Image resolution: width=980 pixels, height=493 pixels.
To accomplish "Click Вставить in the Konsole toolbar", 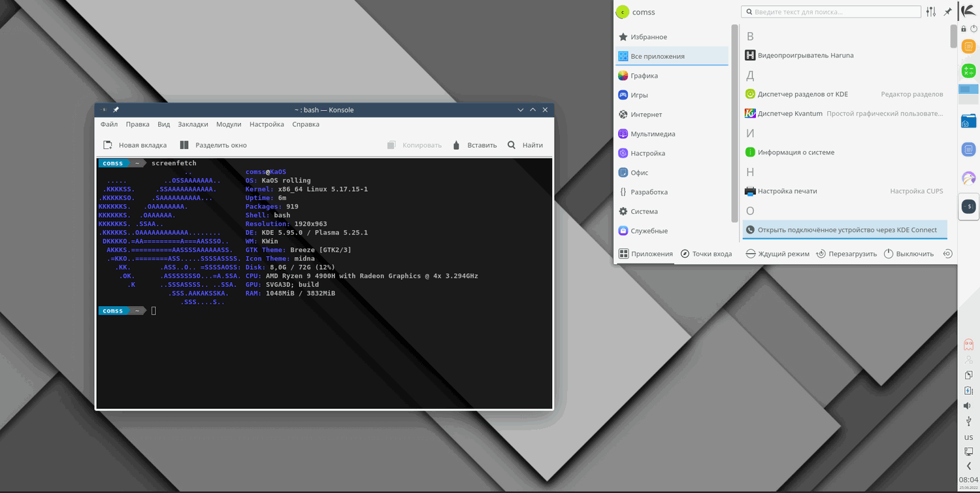I will [475, 145].
